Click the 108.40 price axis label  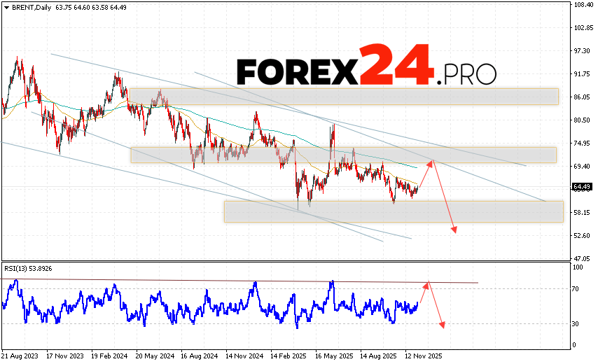click(x=583, y=5)
